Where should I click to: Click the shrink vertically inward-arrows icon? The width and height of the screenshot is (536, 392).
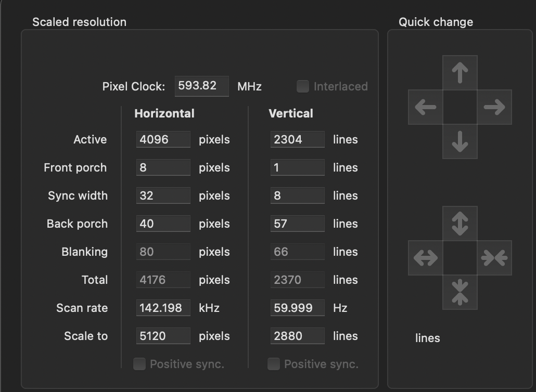460,292
